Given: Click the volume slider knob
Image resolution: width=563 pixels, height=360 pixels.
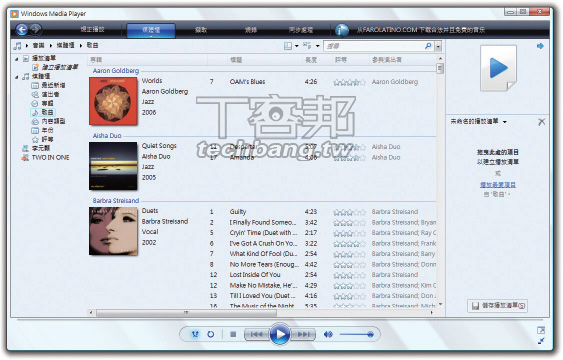Looking at the screenshot, I should (370, 335).
